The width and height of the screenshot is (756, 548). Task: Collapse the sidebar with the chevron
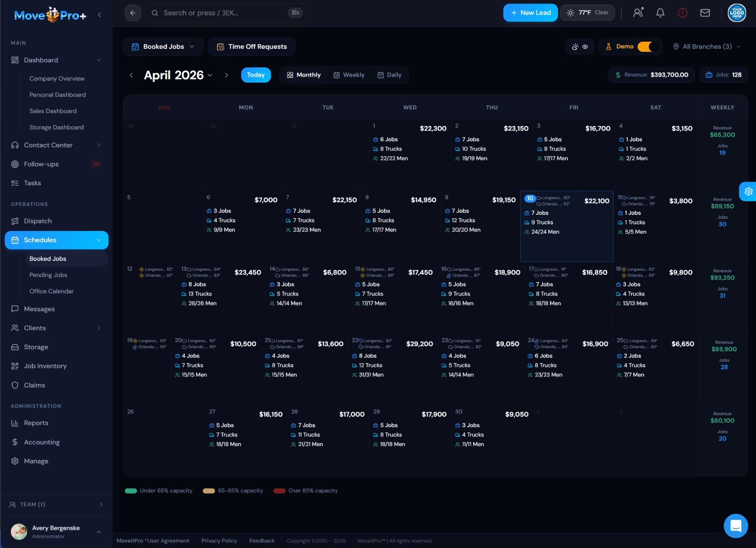100,15
